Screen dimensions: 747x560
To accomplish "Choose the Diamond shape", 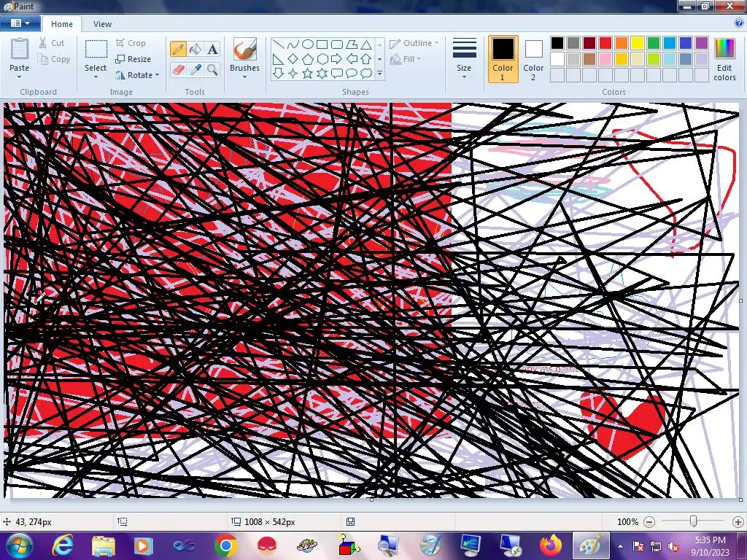I will tap(293, 59).
